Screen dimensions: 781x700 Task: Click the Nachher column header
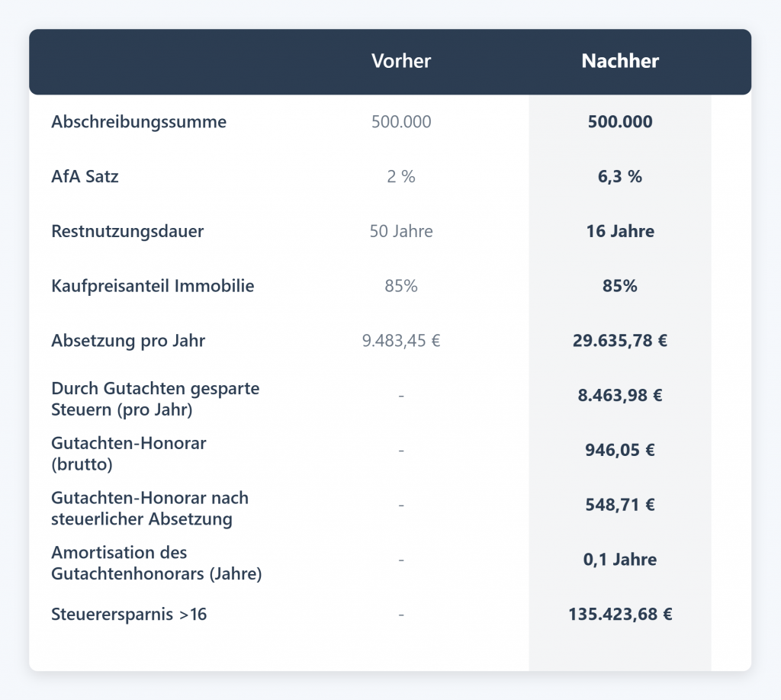(x=620, y=62)
